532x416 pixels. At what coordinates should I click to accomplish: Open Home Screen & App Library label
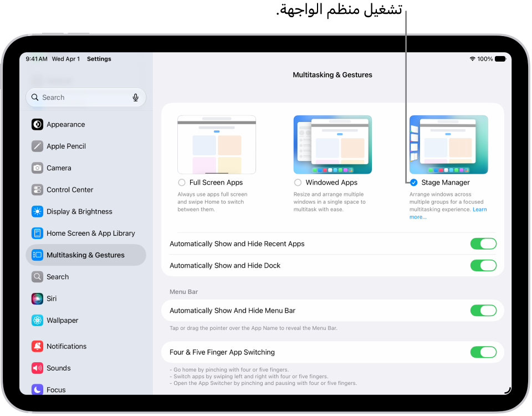point(90,233)
